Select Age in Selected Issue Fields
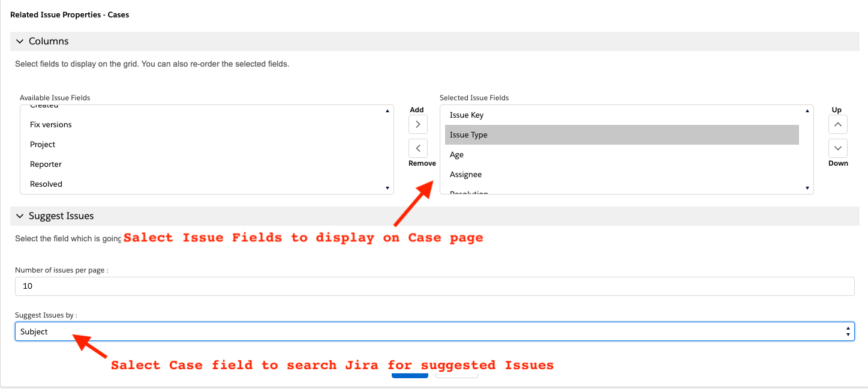 tap(457, 155)
